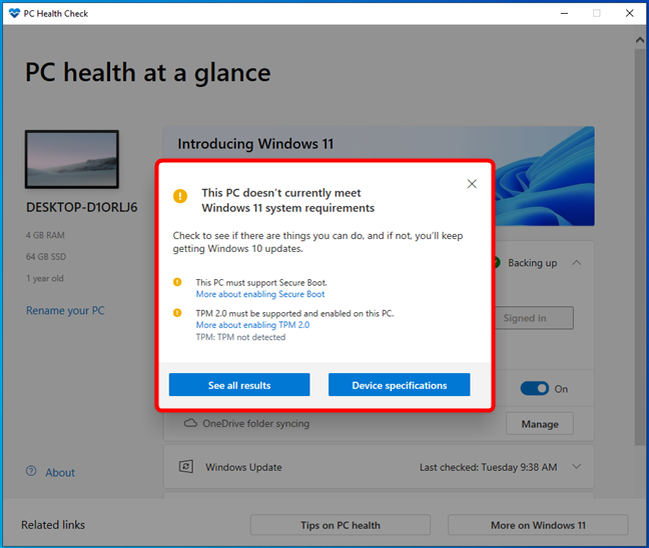Click the PC Health Check heart logo
Screen dimensions: 649x548
[x=14, y=13]
